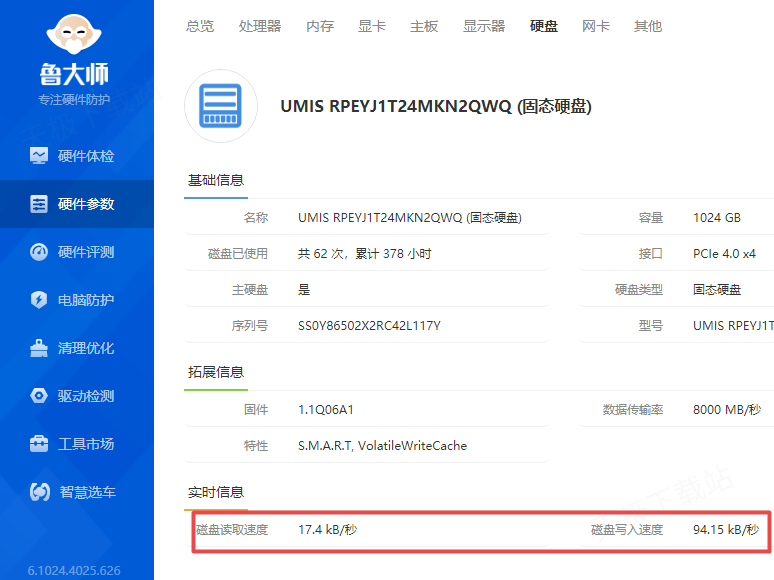The image size is (774, 580).
Task: Click the 鲁大师 mascot logo icon
Action: (74, 34)
